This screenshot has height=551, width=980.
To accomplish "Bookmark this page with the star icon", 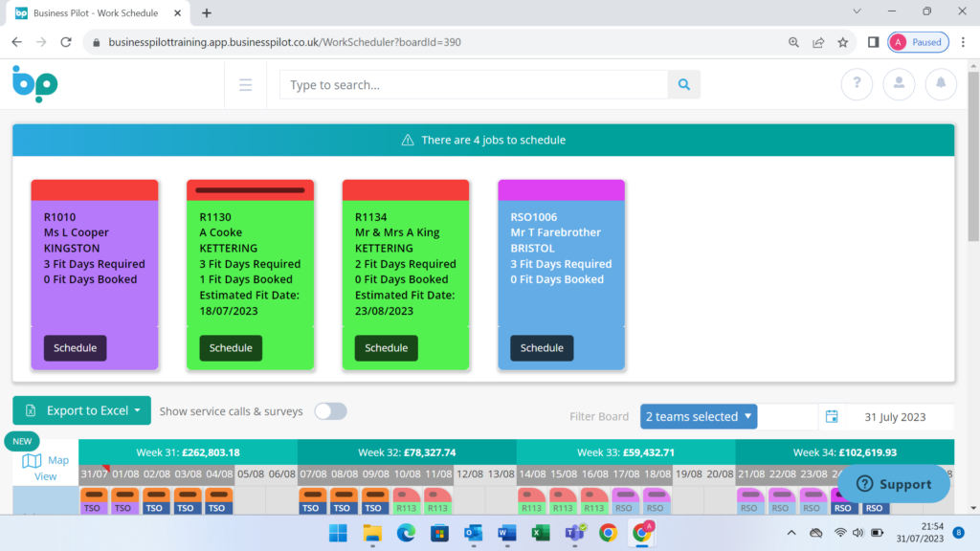I will pos(841,42).
